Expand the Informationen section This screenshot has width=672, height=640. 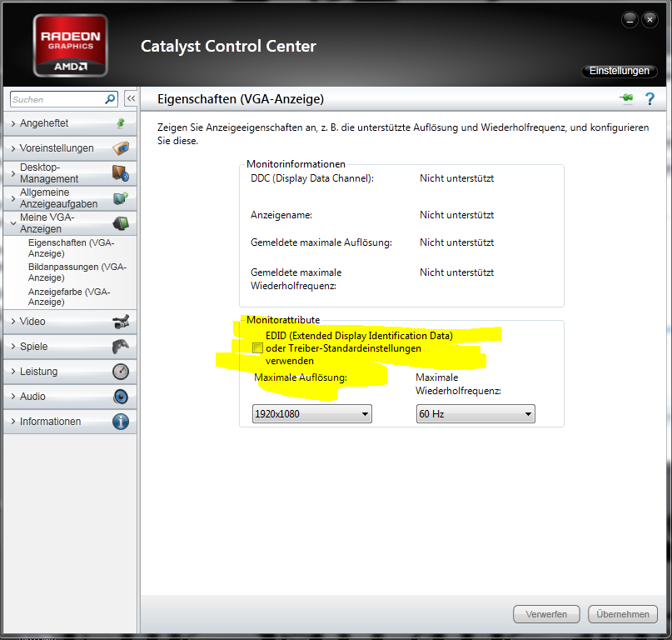[x=69, y=422]
